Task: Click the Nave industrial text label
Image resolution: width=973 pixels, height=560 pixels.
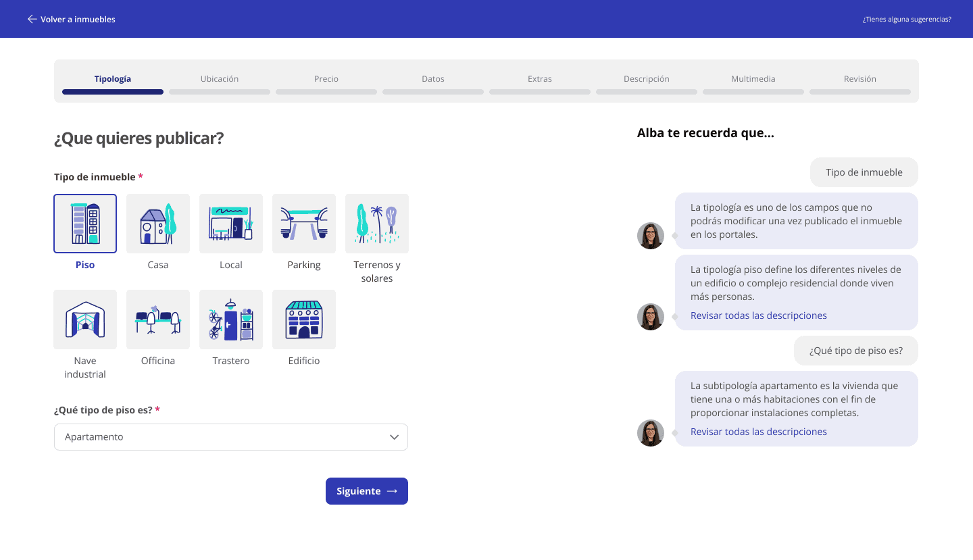Action: click(85, 367)
